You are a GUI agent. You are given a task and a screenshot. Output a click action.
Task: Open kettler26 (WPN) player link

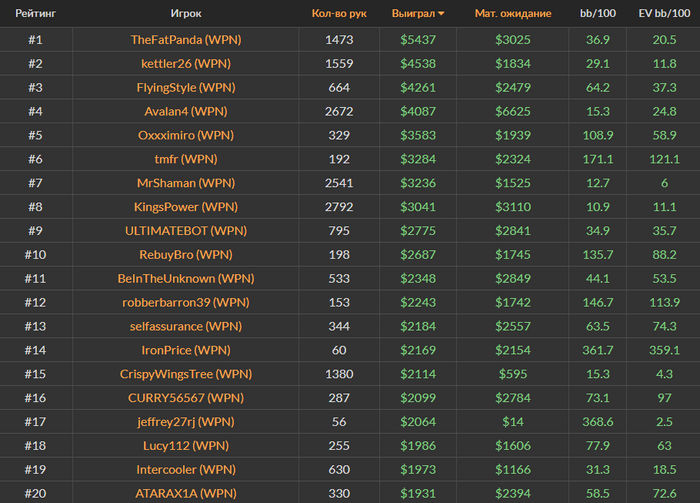(186, 64)
